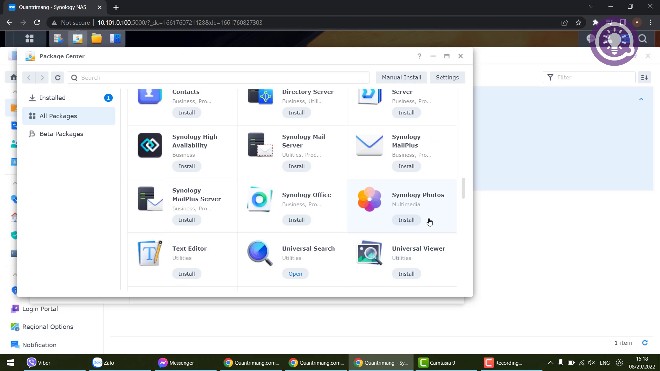This screenshot has width=660, height=371.
Task: Click the Synology High Availability icon
Action: pos(150,145)
